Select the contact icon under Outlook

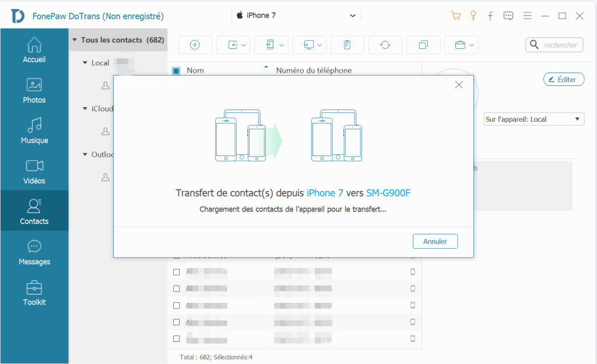106,177
